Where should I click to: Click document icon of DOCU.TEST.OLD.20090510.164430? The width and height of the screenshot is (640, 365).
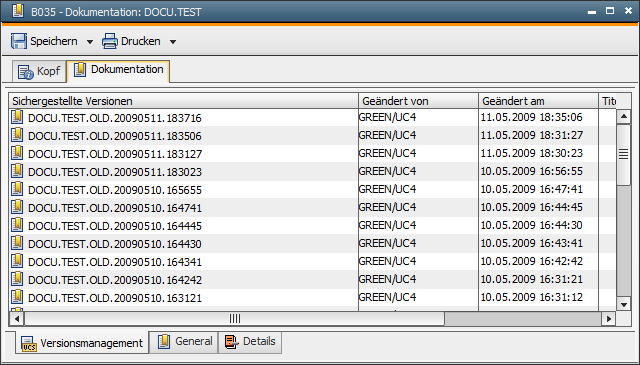[17, 243]
